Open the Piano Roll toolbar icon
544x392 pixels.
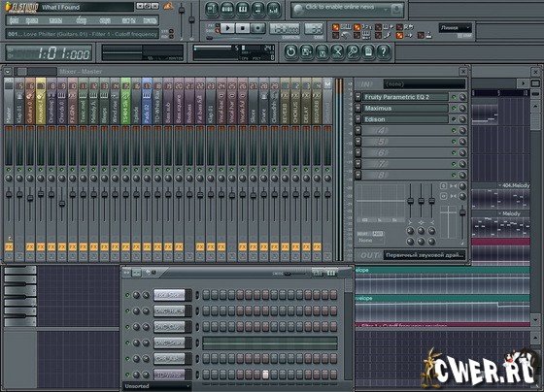(243, 10)
